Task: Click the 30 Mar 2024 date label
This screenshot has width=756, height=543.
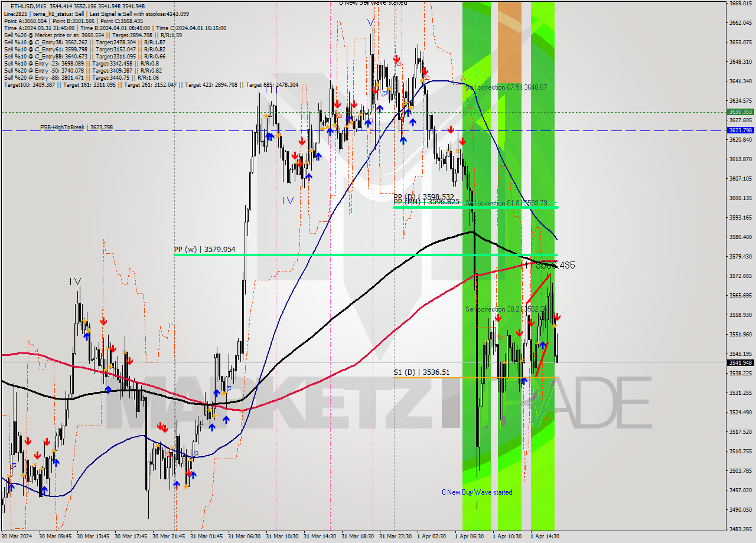Action: [x=17, y=537]
